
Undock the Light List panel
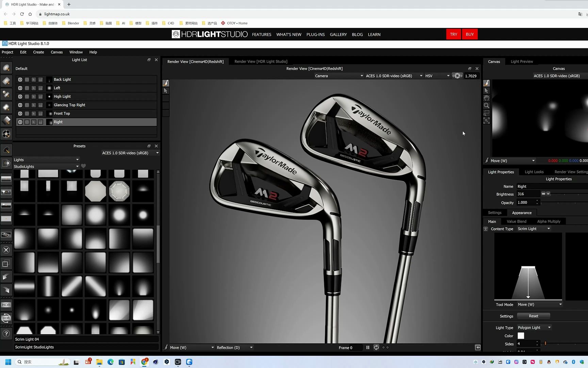(149, 60)
